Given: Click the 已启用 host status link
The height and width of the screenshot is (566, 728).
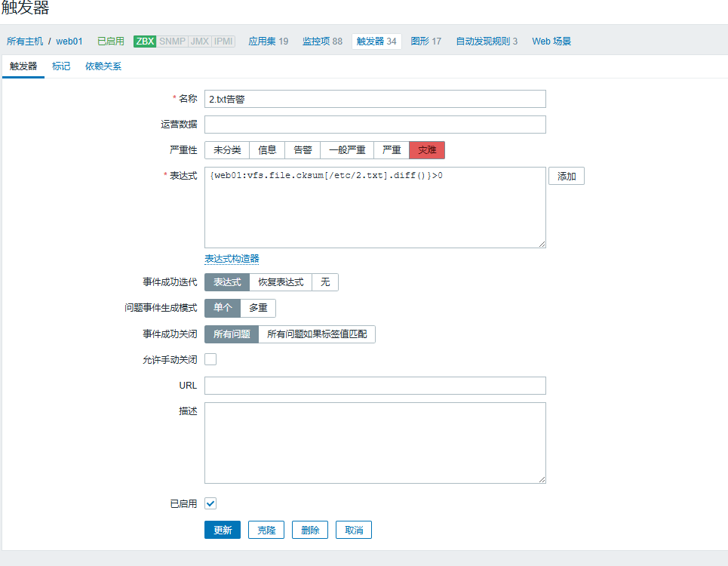Looking at the screenshot, I should pos(110,42).
